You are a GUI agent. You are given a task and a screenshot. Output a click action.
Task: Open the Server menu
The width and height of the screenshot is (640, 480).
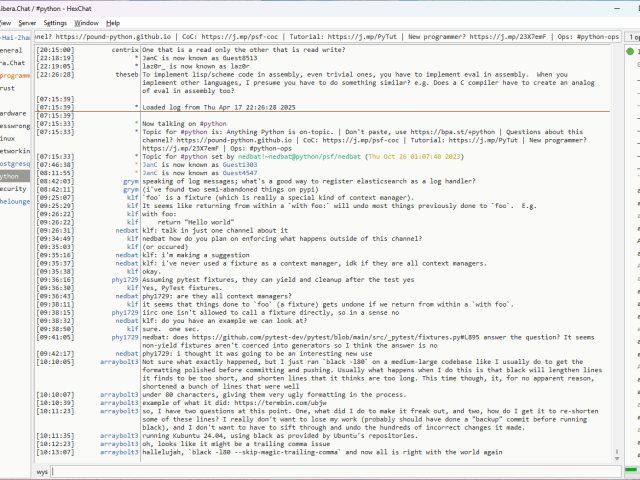27,22
